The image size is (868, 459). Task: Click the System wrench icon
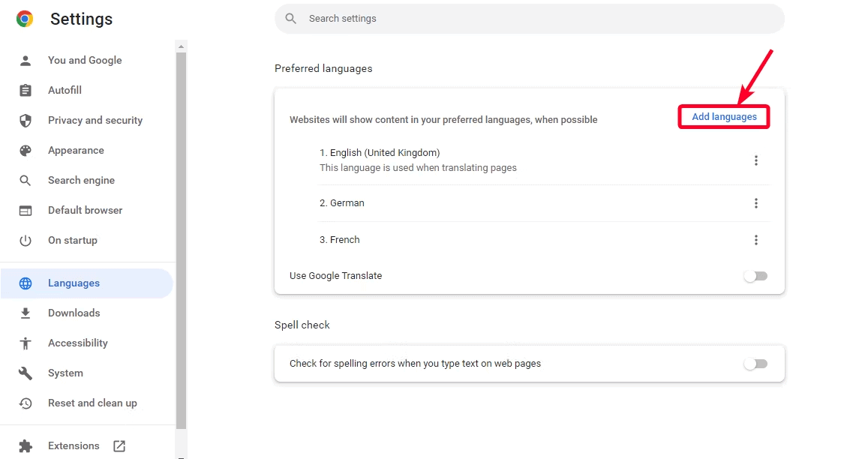coord(26,373)
